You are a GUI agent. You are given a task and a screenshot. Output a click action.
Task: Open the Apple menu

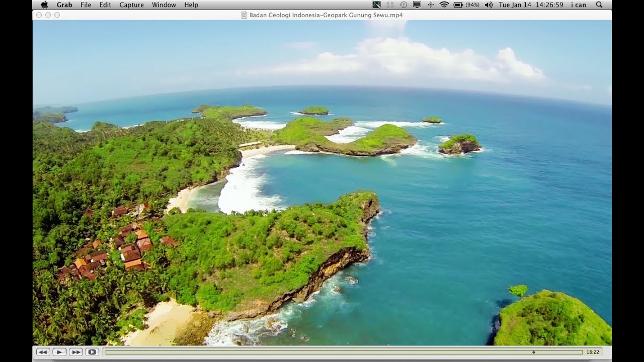coord(44,5)
